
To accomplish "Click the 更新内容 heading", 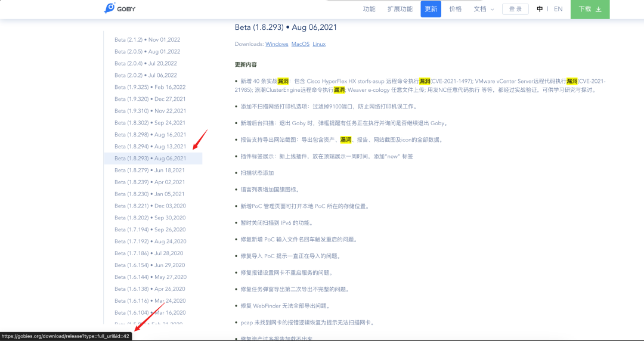I will (x=246, y=65).
